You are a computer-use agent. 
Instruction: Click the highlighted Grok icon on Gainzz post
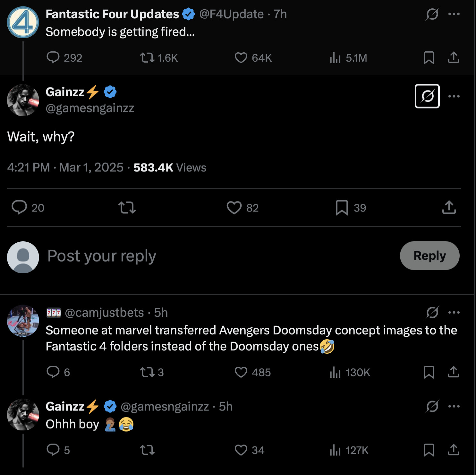(427, 96)
